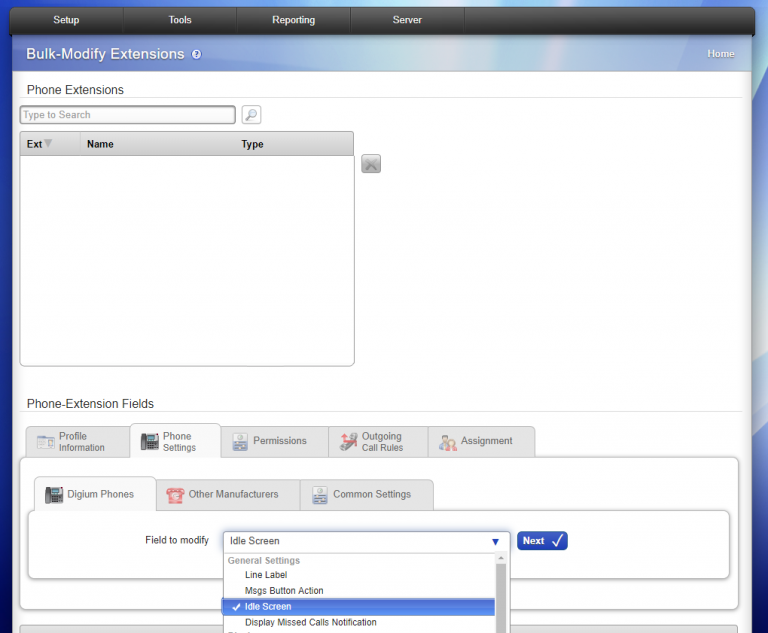The height and width of the screenshot is (633, 768).
Task: Click the magnifier search icon button
Action: pyautogui.click(x=251, y=115)
